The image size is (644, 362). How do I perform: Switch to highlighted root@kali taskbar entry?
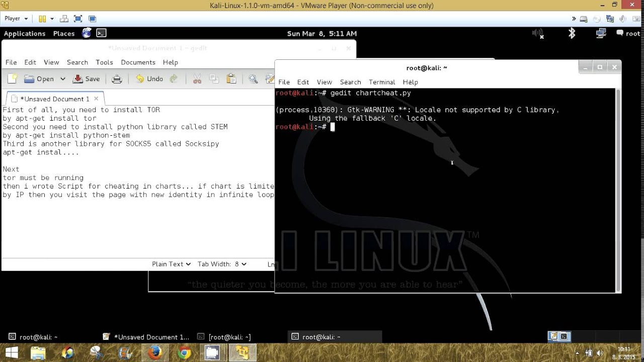tap(335, 337)
